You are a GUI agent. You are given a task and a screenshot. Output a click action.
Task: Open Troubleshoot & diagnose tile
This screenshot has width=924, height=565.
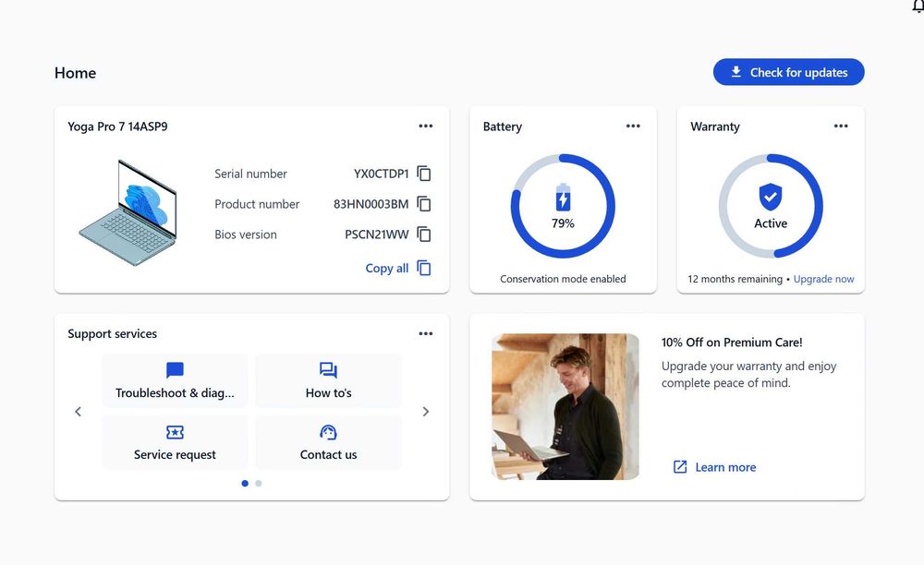click(175, 380)
